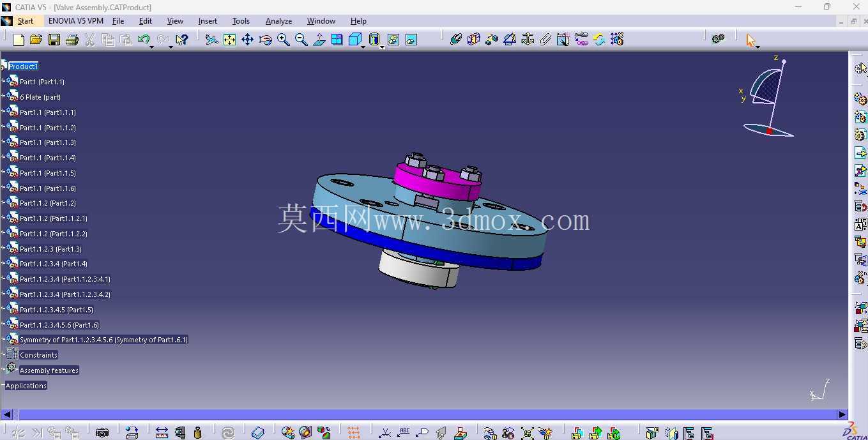Click the Angle Constraint icon
This screenshot has height=440, width=868.
tap(509, 40)
